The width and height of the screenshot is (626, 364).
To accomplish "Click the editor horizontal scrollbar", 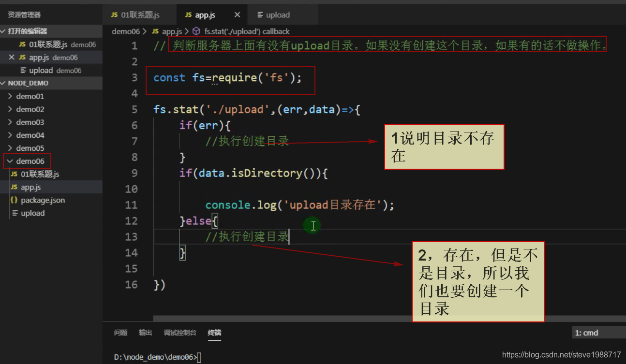I will [389, 319].
